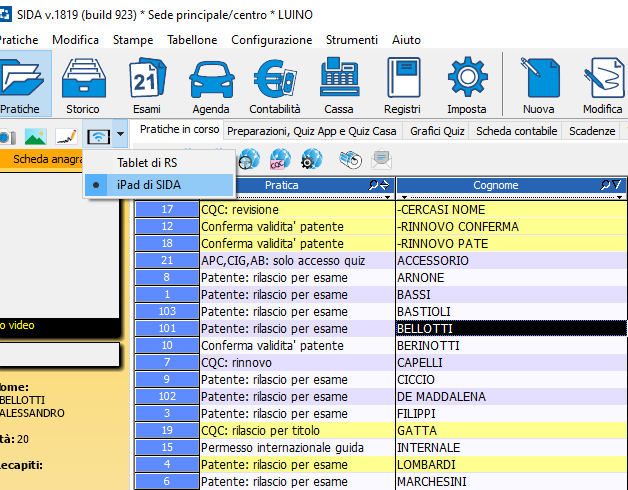Open the Registri books icon

click(x=402, y=84)
